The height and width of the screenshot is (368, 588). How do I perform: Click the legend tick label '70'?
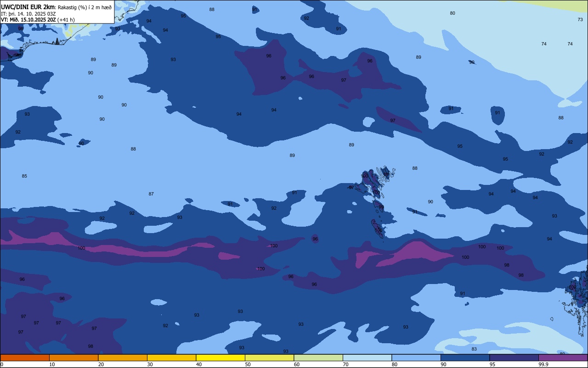345,364
